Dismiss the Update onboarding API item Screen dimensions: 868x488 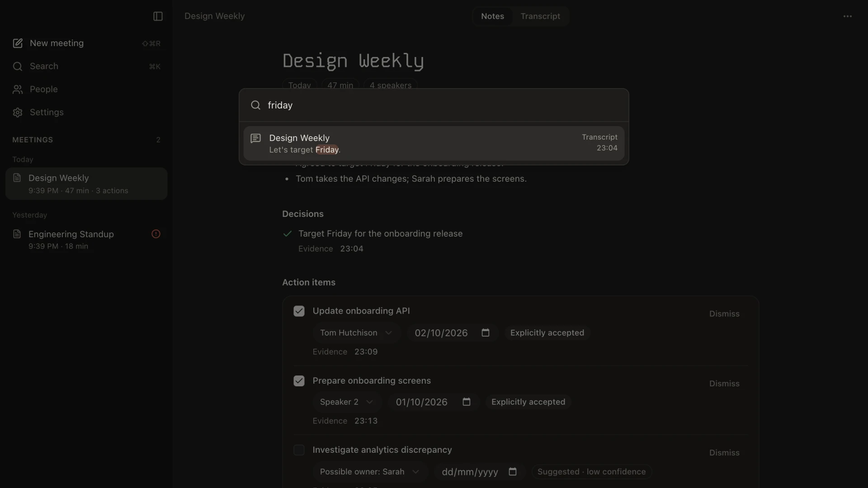pyautogui.click(x=724, y=314)
